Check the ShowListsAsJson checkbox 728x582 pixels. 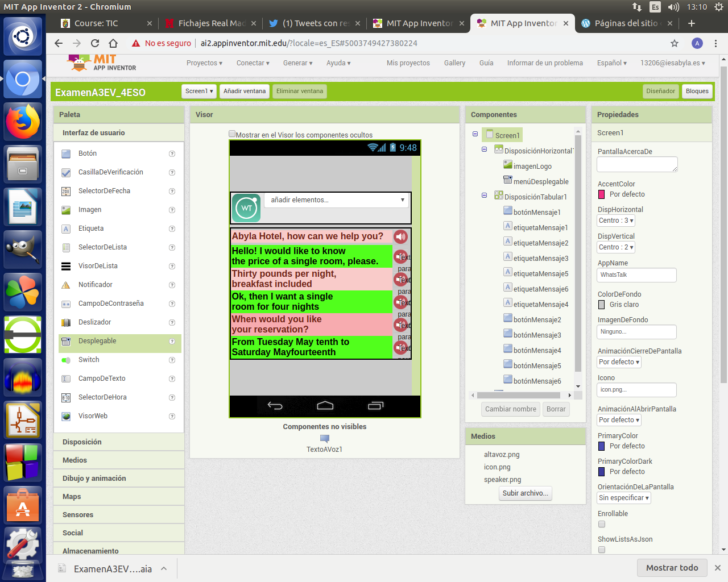(x=602, y=550)
